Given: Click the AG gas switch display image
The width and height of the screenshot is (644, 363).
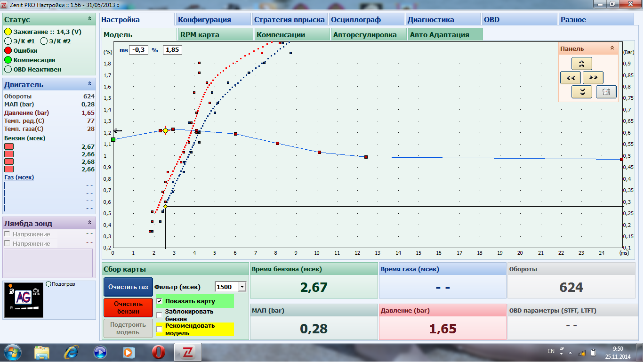Looking at the screenshot, I should point(24,299).
